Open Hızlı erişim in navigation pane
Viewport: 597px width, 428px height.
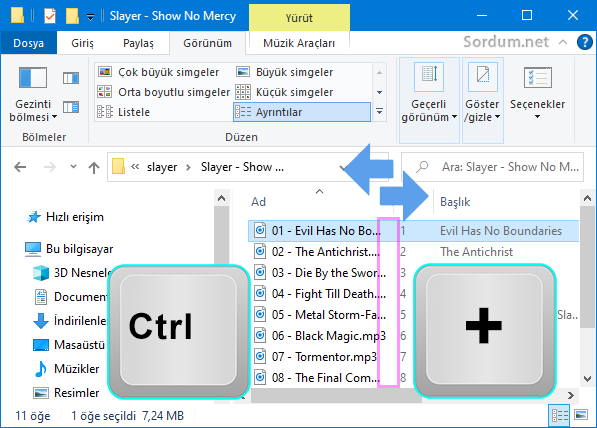(x=65, y=217)
